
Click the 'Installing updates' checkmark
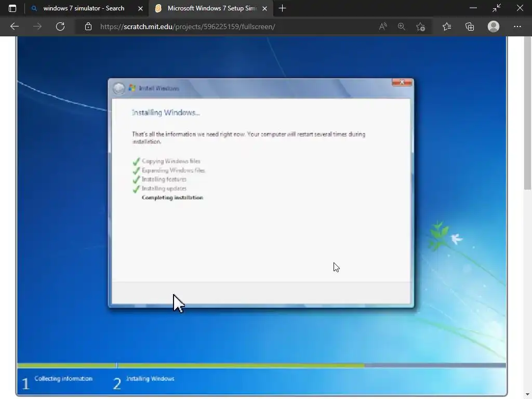[137, 189]
